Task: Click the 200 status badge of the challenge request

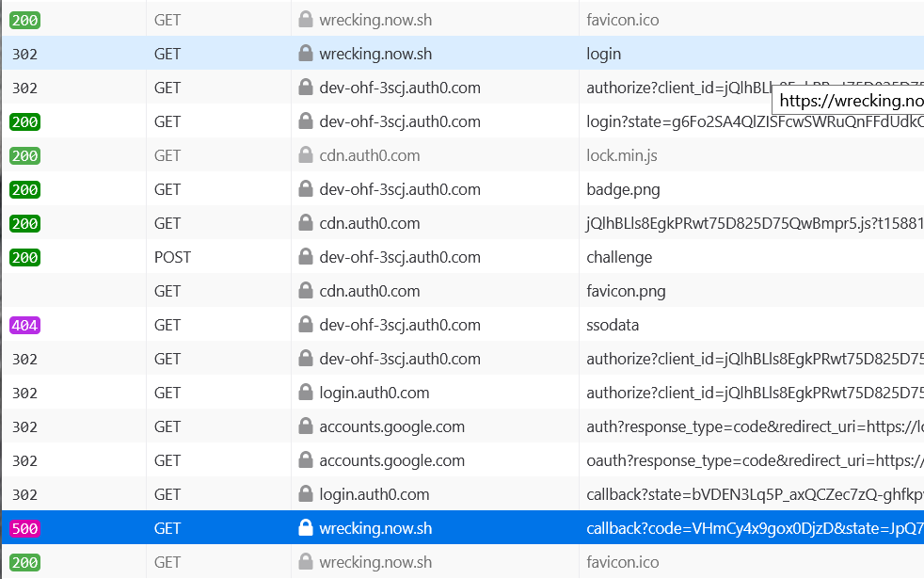Action: (24, 258)
